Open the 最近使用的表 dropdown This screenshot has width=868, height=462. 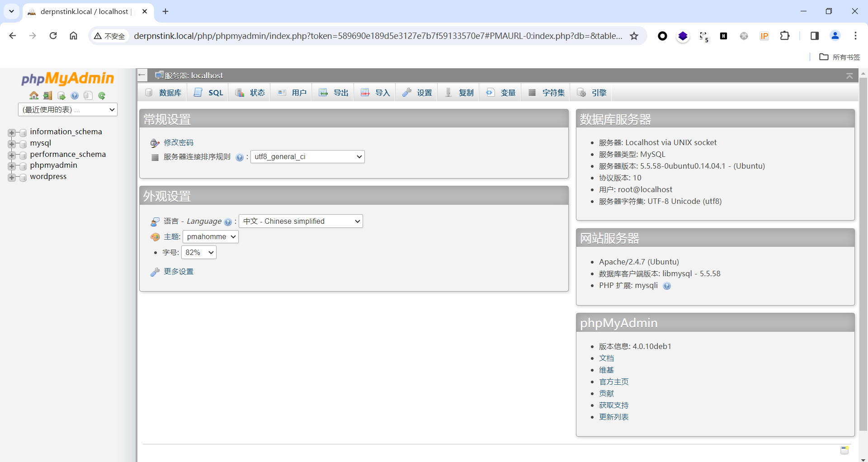pos(68,109)
